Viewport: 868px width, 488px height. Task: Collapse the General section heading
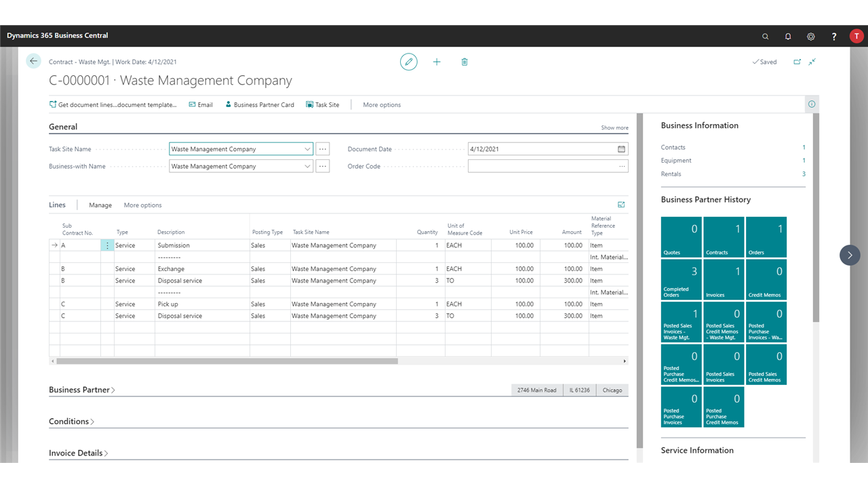(x=63, y=127)
